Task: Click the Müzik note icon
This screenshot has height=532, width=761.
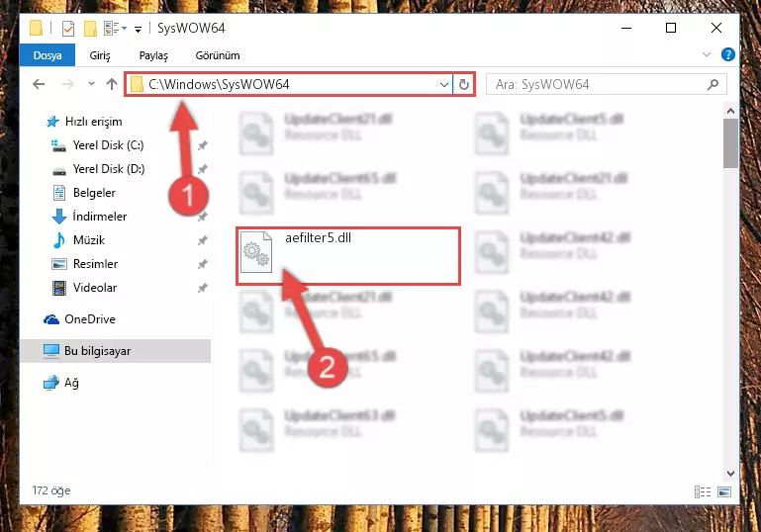Action: 58,240
